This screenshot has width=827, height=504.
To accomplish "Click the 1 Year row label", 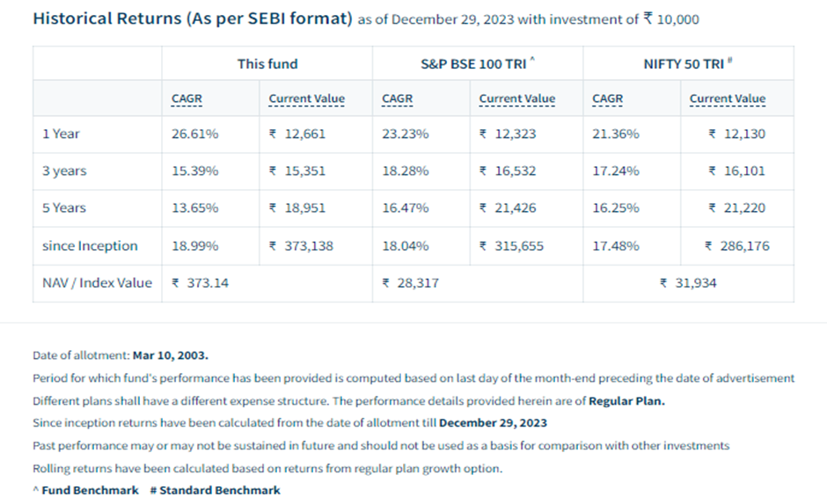I will (61, 135).
